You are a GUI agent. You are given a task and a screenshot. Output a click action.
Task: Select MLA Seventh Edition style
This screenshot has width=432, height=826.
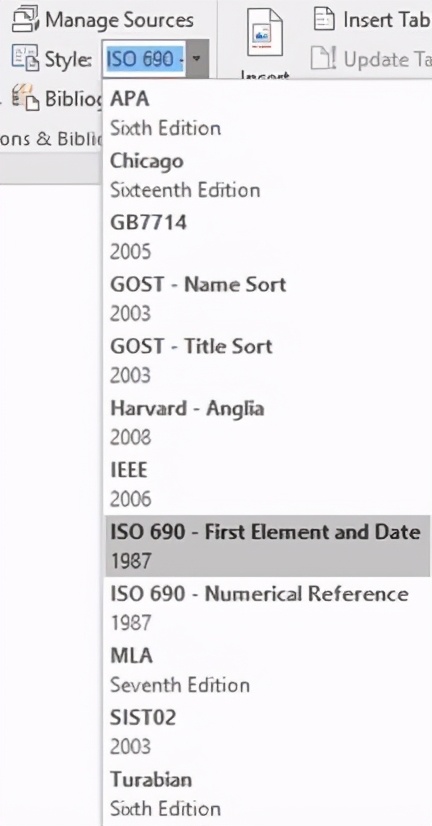point(268,670)
